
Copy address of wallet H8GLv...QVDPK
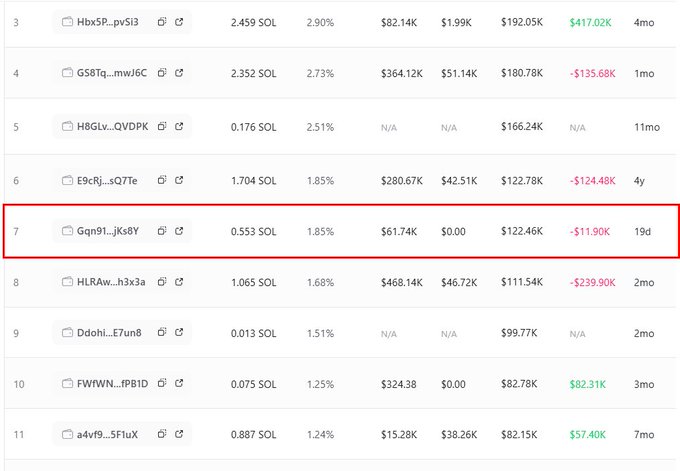[162, 127]
